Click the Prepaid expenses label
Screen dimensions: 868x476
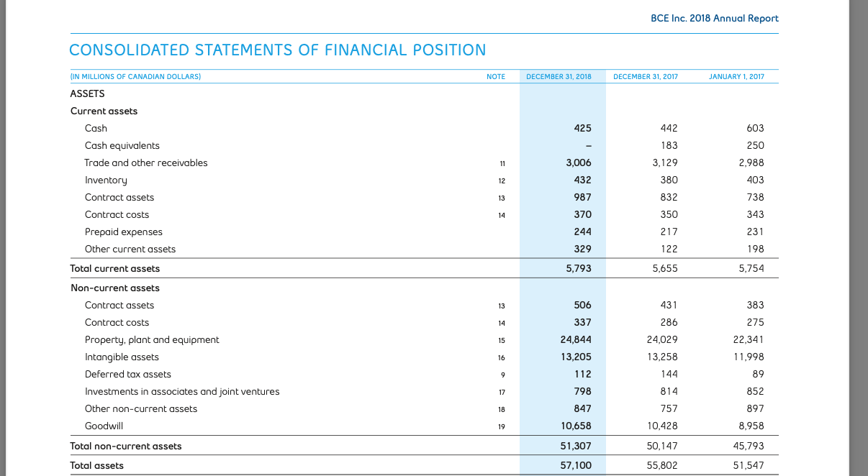pyautogui.click(x=124, y=232)
